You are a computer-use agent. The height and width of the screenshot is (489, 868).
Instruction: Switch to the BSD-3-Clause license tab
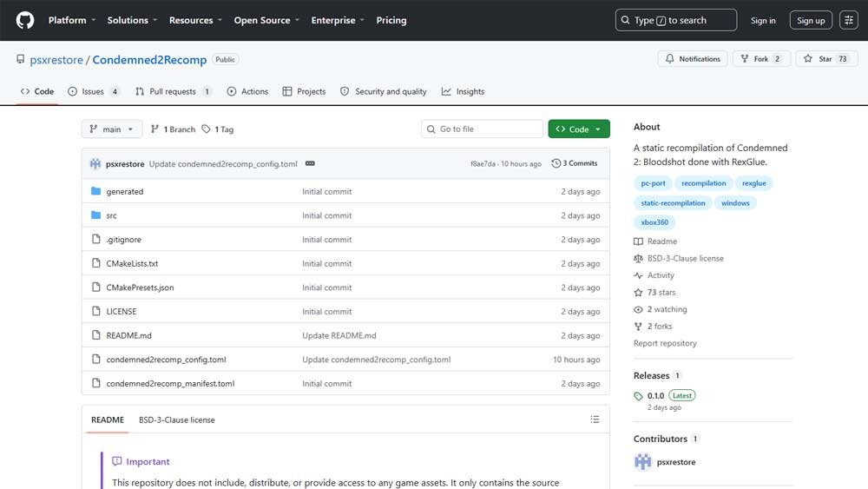(176, 420)
